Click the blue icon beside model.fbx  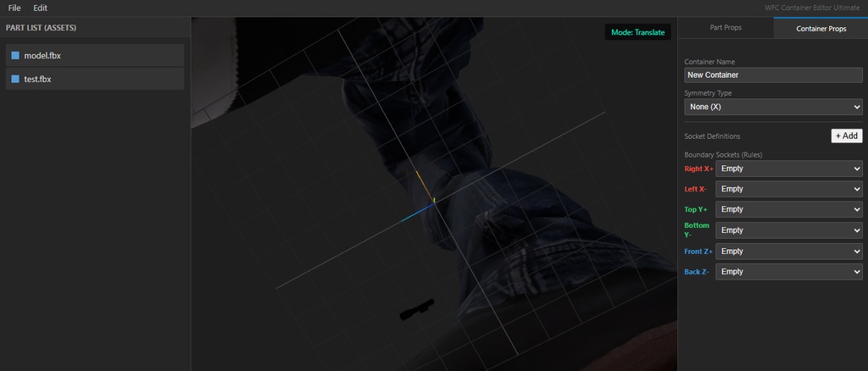tap(15, 55)
